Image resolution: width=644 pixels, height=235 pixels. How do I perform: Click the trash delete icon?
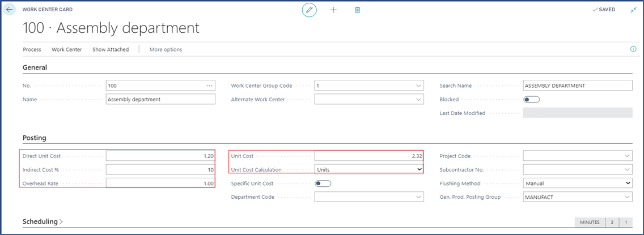click(357, 10)
